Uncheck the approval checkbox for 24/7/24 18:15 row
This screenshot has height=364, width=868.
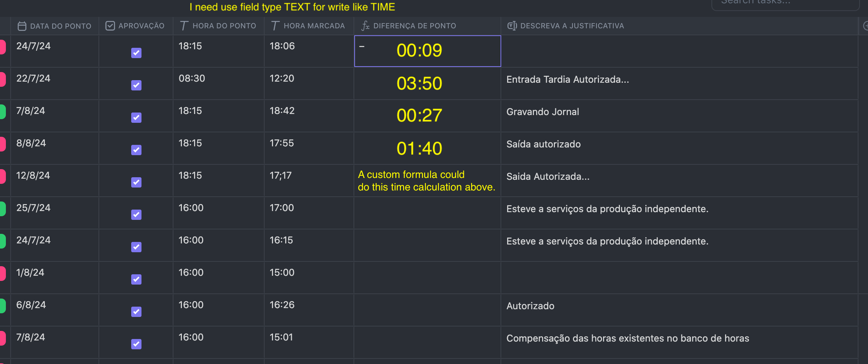click(x=136, y=53)
